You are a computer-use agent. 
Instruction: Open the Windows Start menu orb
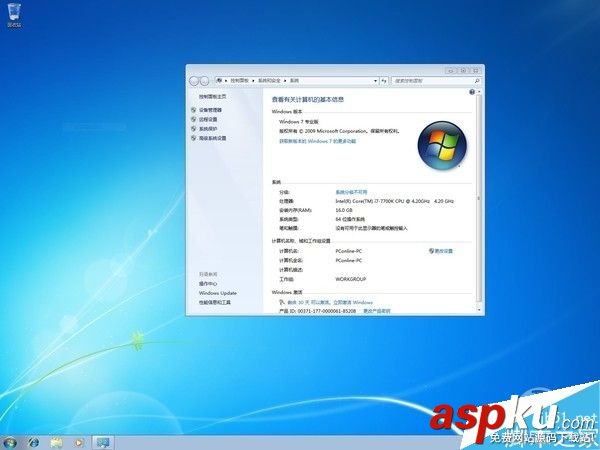click(x=10, y=443)
